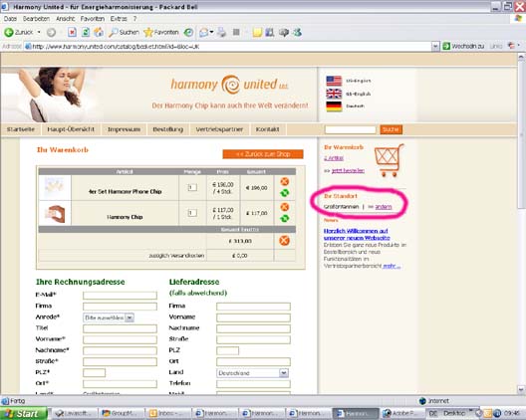Select the US flag language icon
The width and height of the screenshot is (526, 420).
point(334,81)
